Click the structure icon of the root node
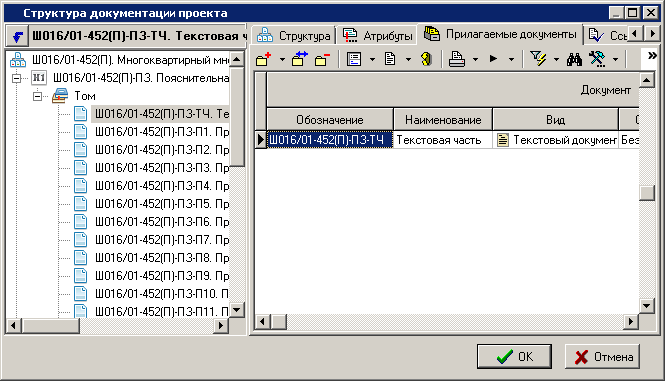This screenshot has height=381, width=665. (18, 60)
